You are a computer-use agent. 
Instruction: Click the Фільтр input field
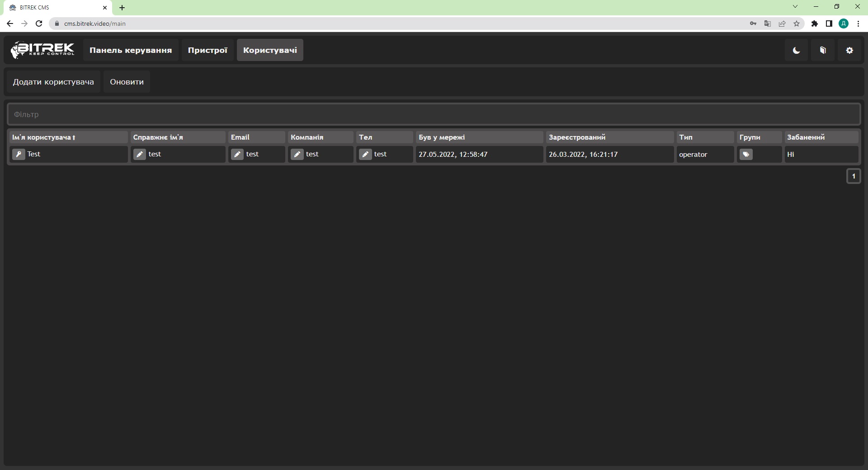point(434,114)
